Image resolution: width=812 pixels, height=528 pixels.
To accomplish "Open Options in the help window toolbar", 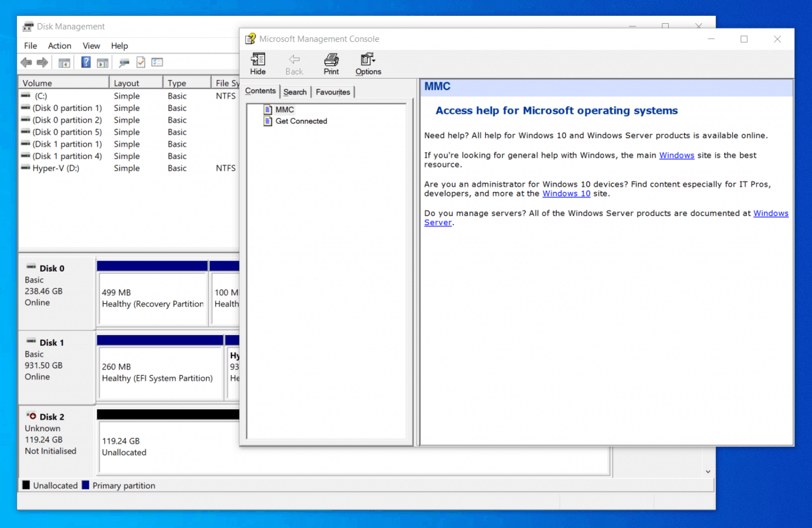I will (x=368, y=64).
